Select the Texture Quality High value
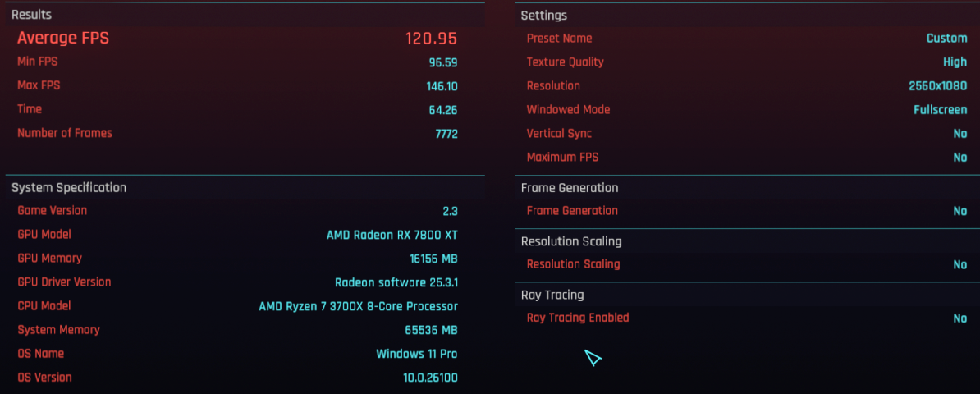The image size is (980, 394). coord(955,62)
